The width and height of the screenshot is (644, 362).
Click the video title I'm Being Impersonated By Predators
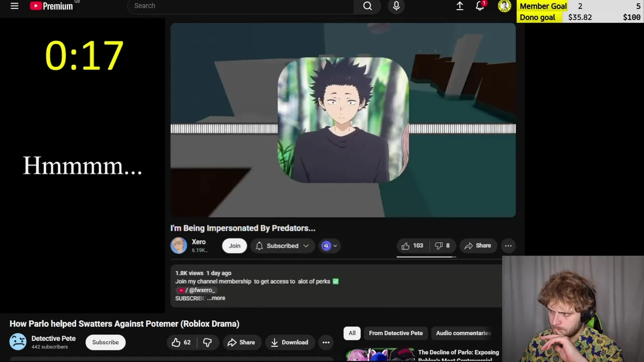(x=243, y=228)
